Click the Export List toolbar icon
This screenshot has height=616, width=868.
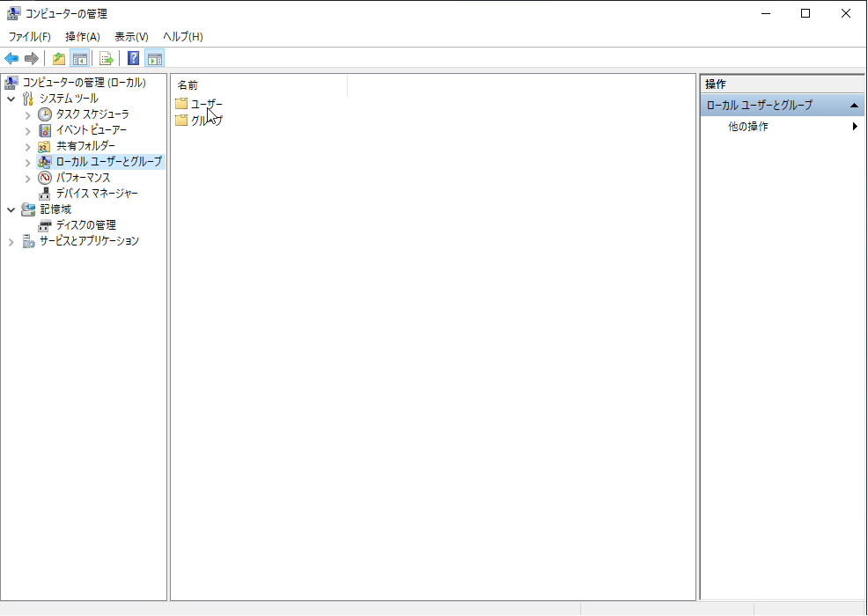click(106, 59)
